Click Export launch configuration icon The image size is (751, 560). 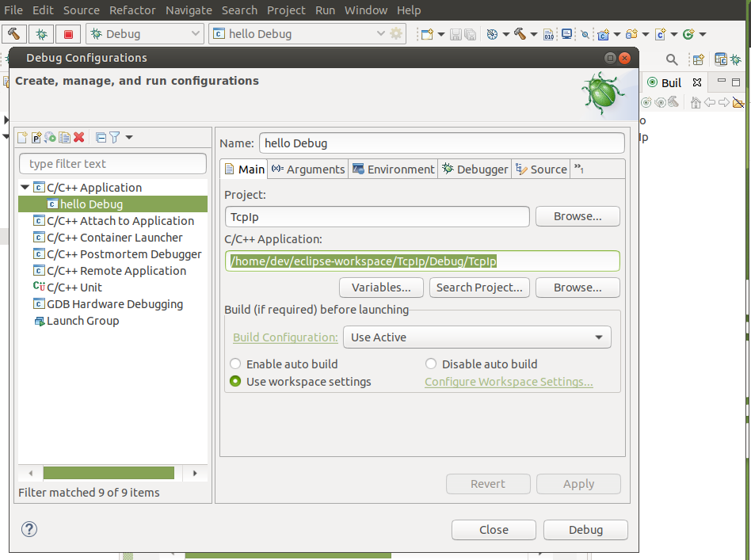[x=50, y=138]
